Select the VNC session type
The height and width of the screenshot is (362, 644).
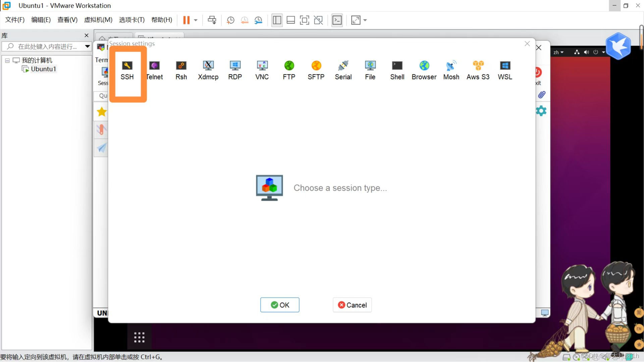point(262,69)
